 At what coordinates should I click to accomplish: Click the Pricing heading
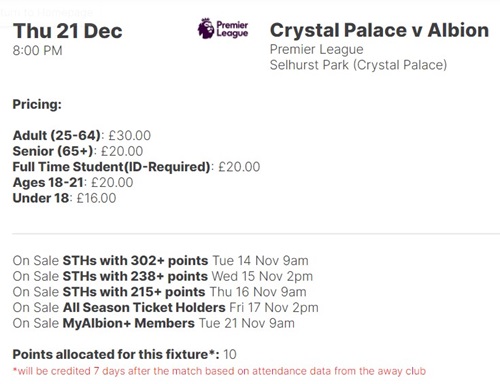tap(37, 105)
